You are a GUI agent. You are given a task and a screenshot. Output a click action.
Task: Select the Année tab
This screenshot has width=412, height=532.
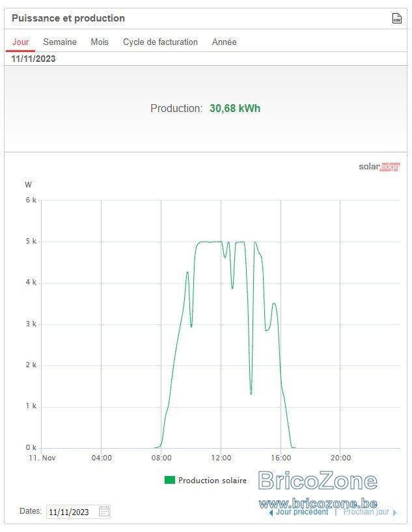[224, 42]
